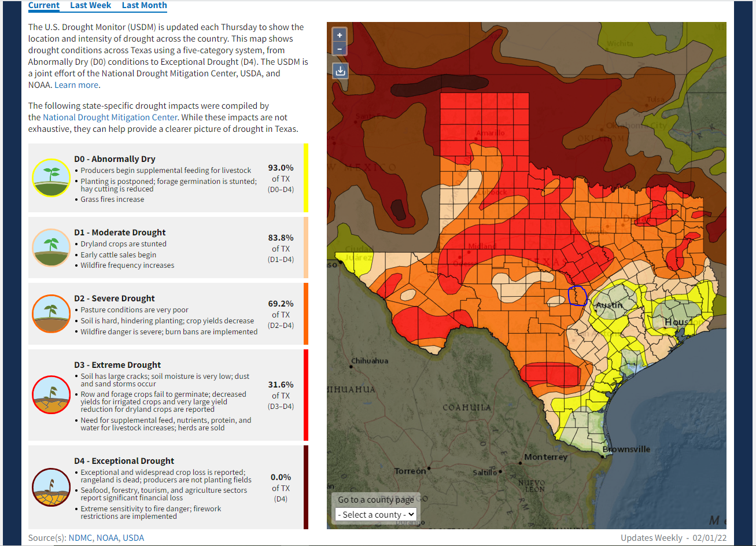756x546 pixels.
Task: Switch to the Last Month tab
Action: point(145,5)
